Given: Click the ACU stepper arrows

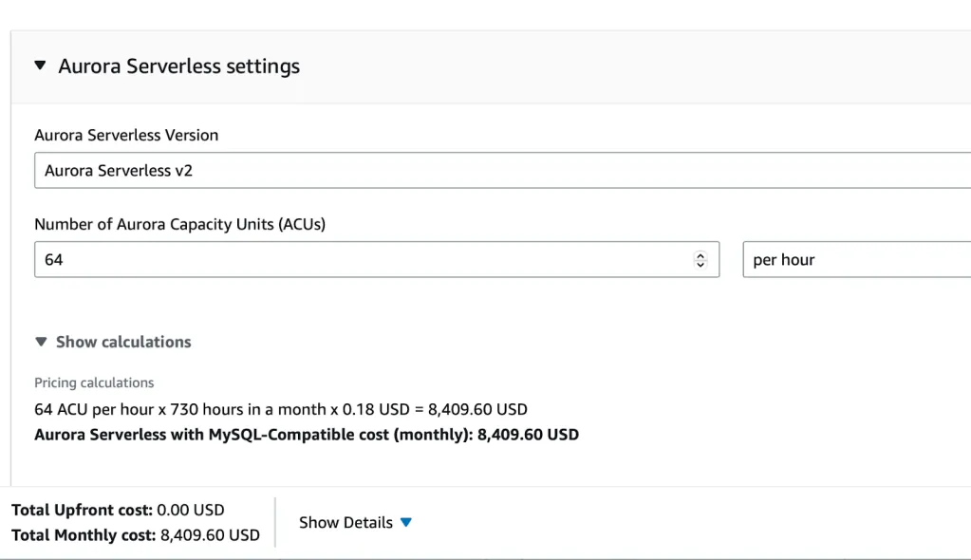Looking at the screenshot, I should coord(700,259).
